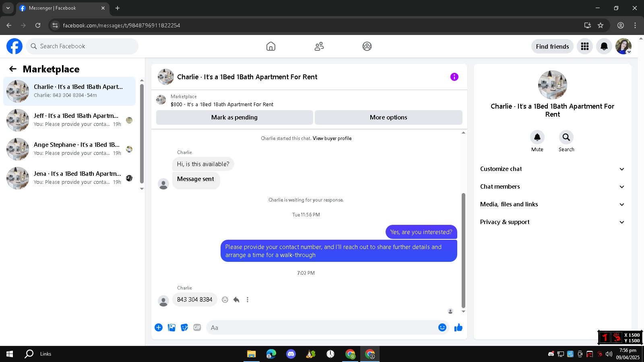Choose a sticker from the composer

tap(184, 327)
